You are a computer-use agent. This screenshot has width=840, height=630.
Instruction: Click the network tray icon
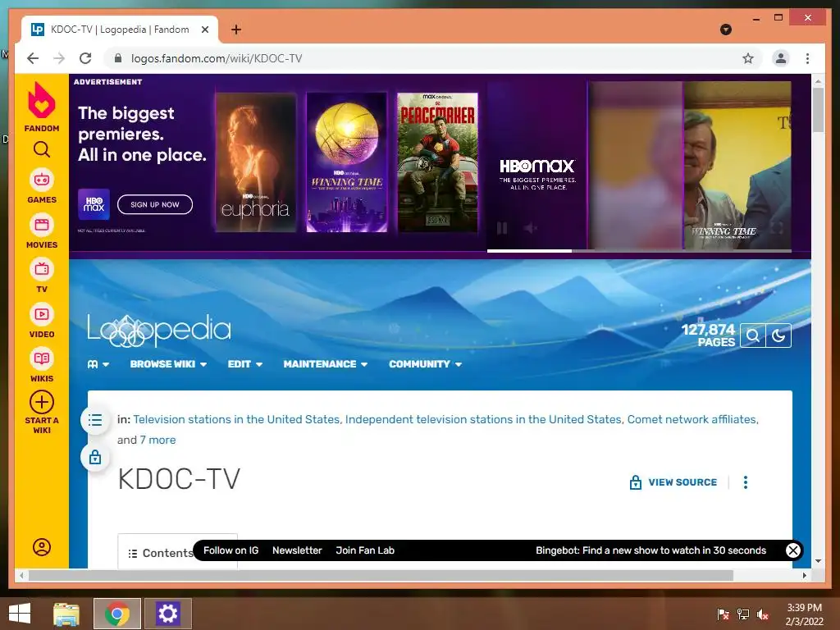[x=743, y=614]
